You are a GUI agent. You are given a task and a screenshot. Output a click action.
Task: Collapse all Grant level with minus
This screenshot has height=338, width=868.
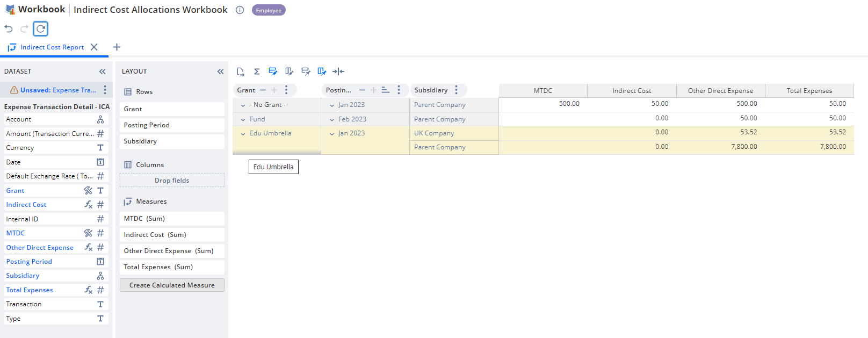coord(263,90)
